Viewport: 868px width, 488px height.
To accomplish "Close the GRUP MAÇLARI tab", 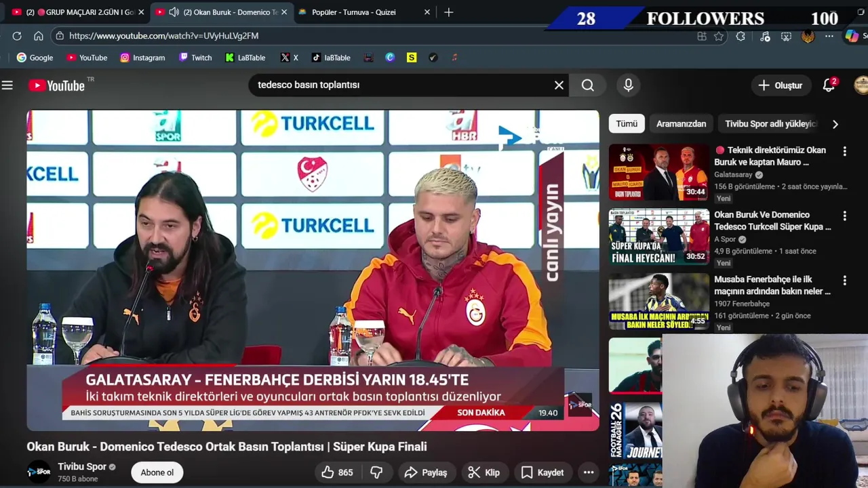I will pyautogui.click(x=141, y=12).
